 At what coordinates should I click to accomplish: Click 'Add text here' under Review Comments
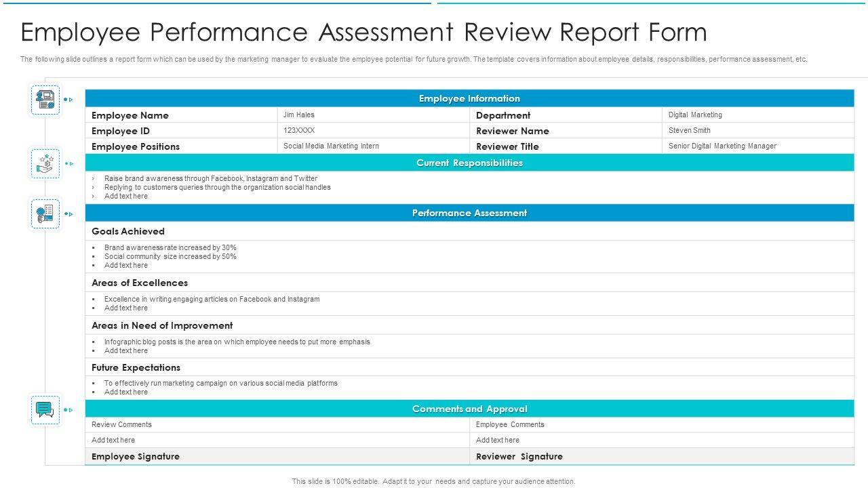coord(113,440)
